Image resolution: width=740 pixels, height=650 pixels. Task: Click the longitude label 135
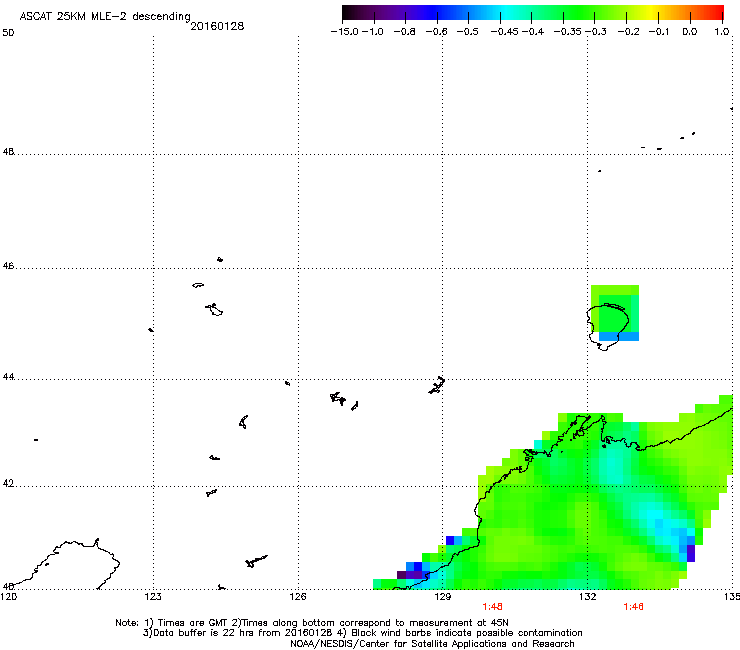tap(732, 597)
